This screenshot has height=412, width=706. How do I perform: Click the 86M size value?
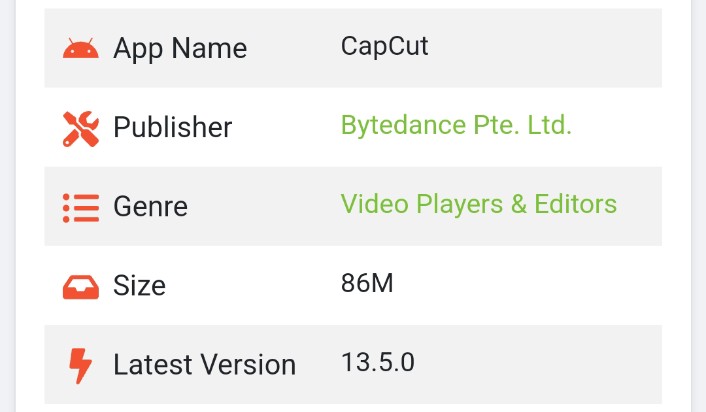tap(367, 283)
